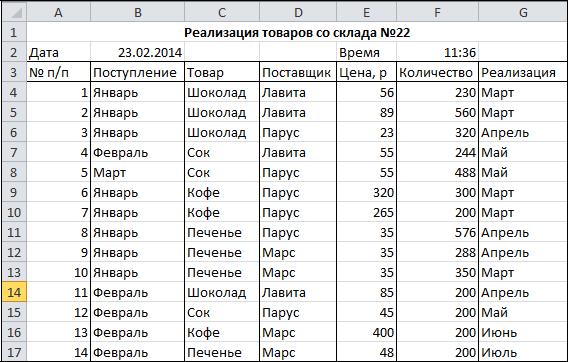Click the date cell 23.02.2014
This screenshot has height=362, width=568.
(138, 53)
